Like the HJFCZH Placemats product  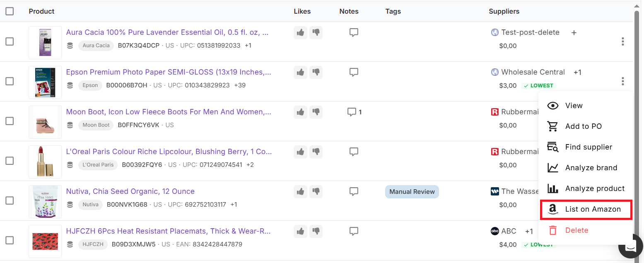coord(300,232)
